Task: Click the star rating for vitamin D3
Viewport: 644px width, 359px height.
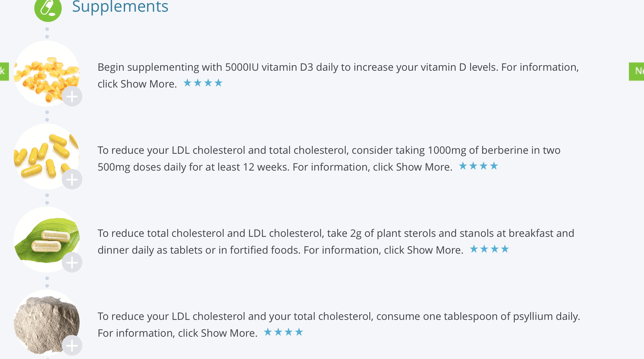Action: [x=203, y=83]
